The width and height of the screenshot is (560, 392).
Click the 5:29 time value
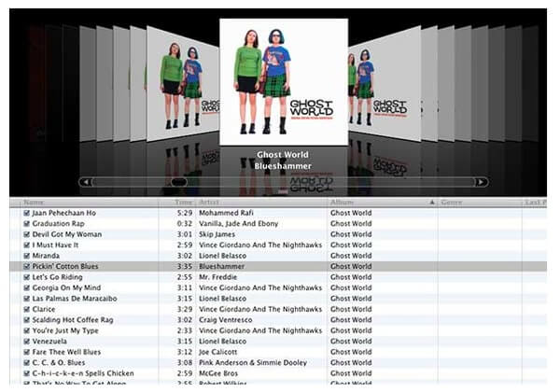(x=185, y=213)
